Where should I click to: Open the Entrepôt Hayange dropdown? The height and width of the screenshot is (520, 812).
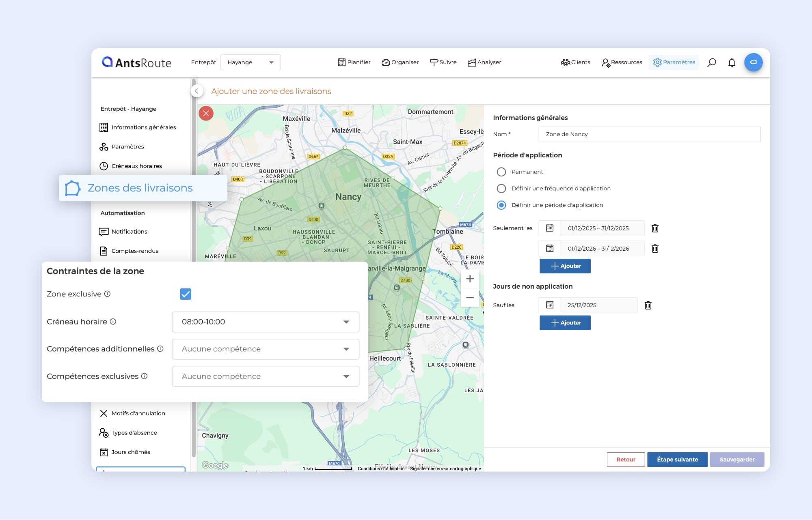tap(250, 62)
